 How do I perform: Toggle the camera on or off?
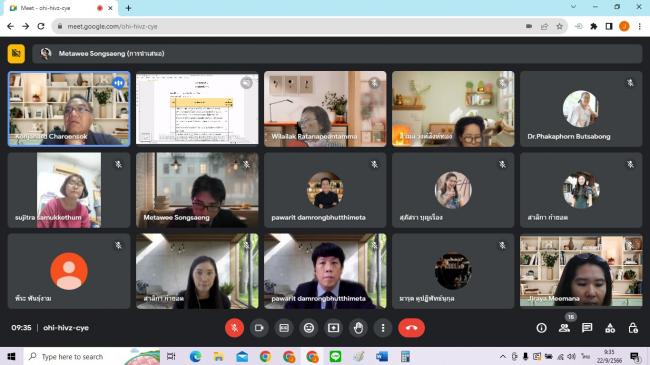[259, 328]
